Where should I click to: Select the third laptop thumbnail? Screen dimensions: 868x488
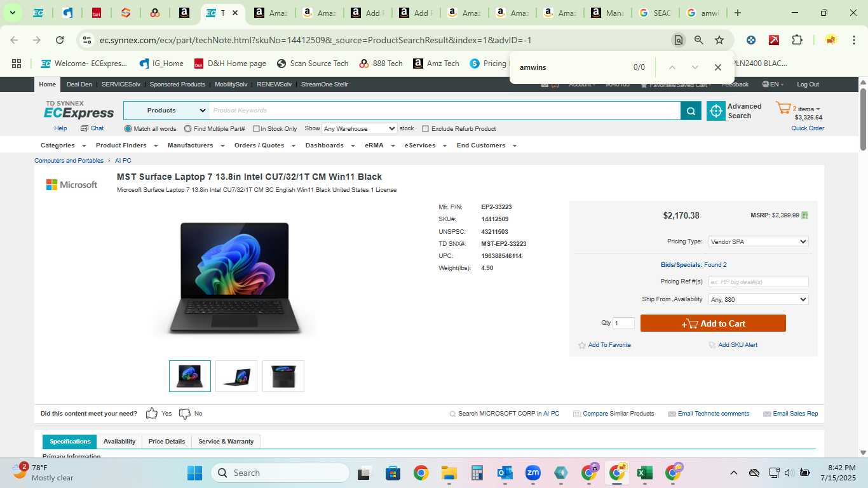tap(283, 376)
